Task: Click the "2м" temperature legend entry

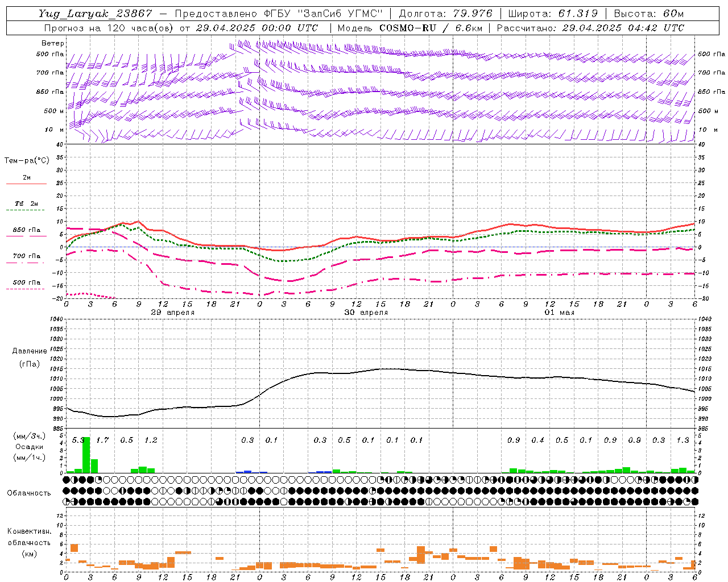Action: point(27,178)
